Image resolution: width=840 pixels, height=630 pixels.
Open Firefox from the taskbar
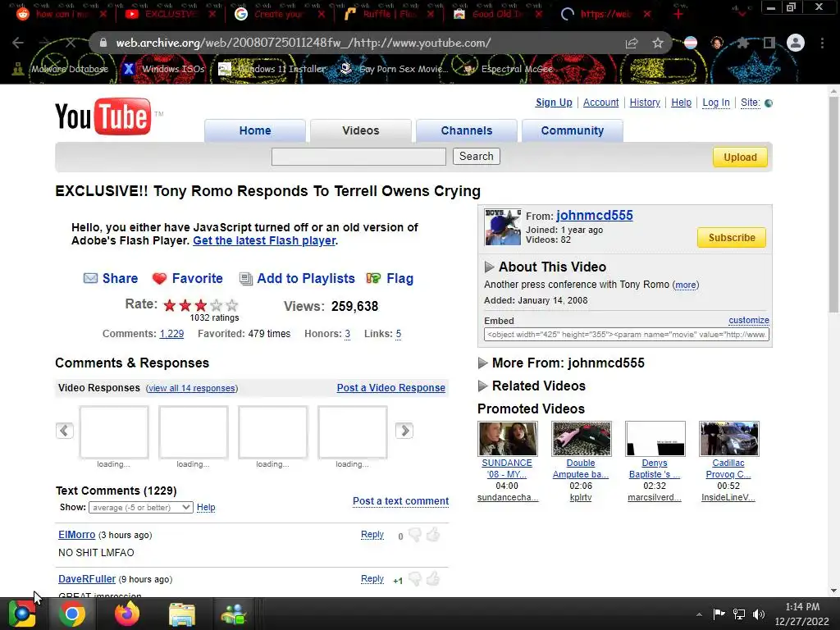(127, 614)
